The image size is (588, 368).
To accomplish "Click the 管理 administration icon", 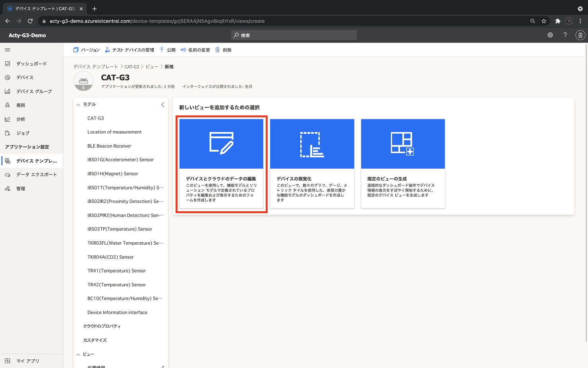I will (8, 189).
